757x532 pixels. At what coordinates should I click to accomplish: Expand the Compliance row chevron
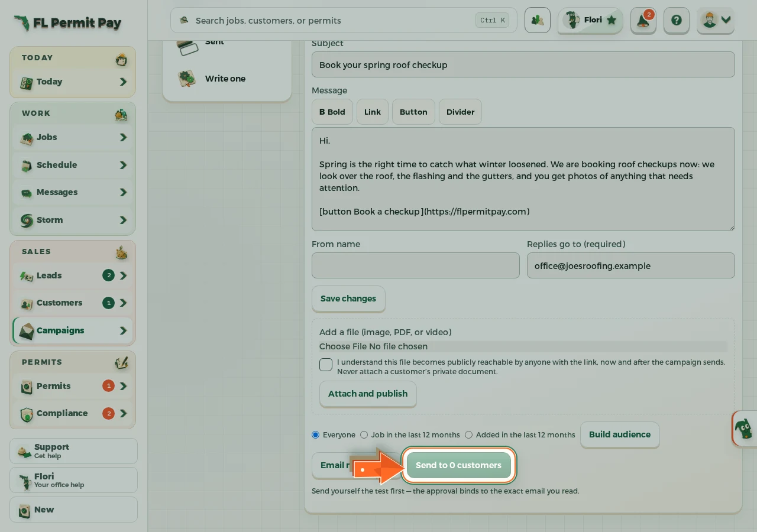(x=123, y=414)
